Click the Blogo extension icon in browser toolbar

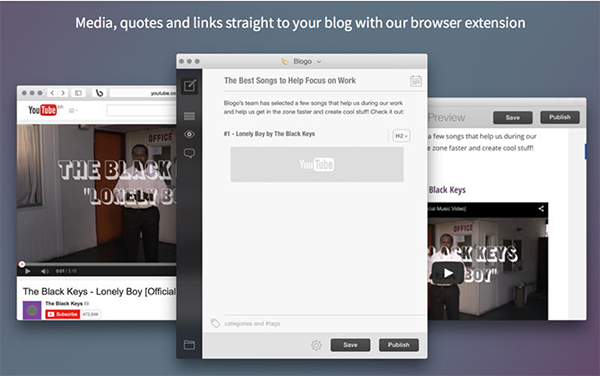click(x=99, y=93)
